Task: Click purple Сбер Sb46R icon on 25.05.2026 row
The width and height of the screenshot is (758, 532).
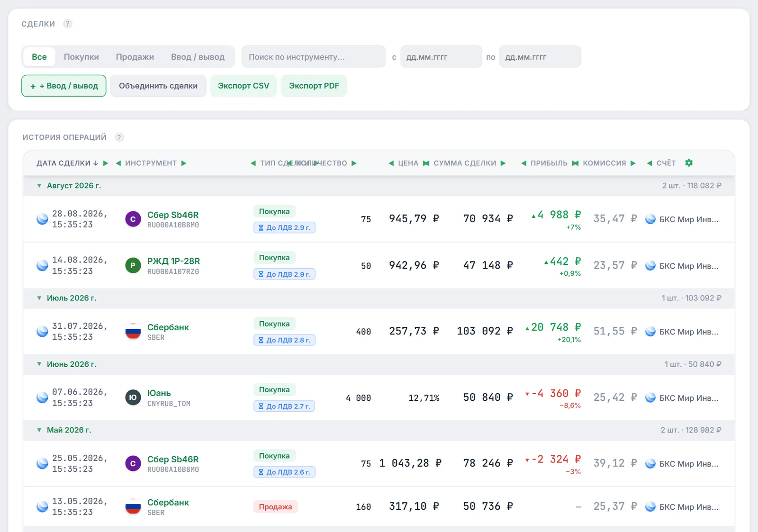Action: pos(133,464)
